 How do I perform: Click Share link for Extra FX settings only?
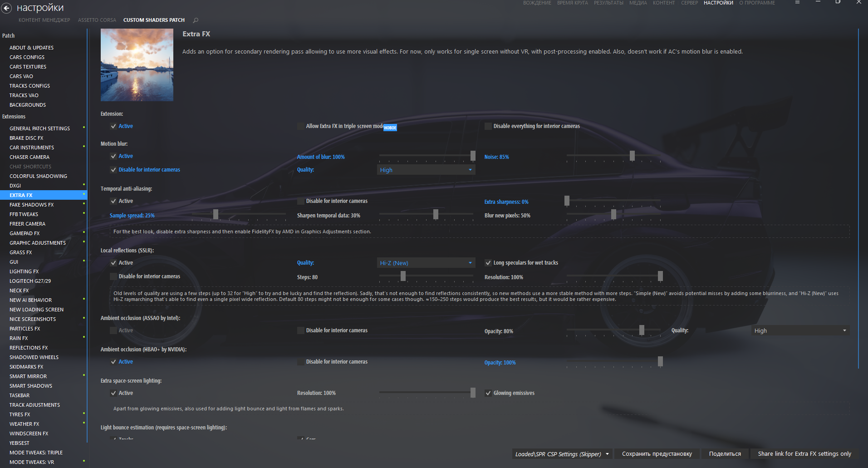[x=804, y=454]
